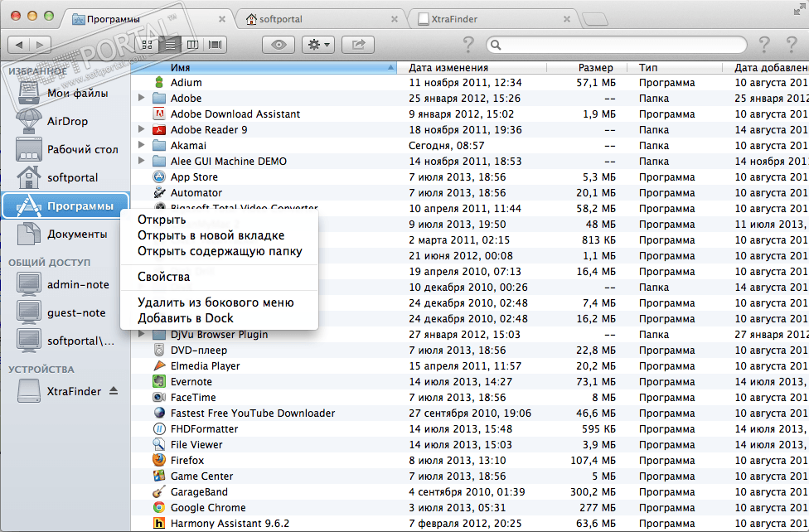Go back with the left arrow button
Screen dimensions: 809x532
(x=19, y=45)
